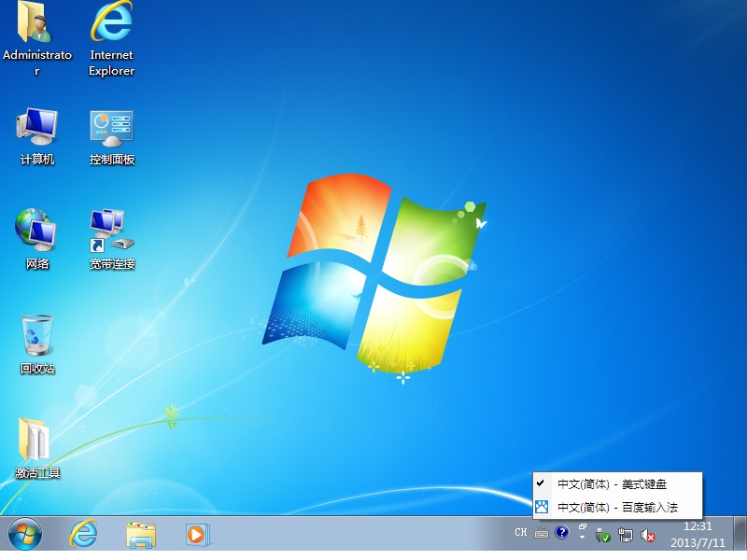Open Windows Explorer from the taskbar
This screenshot has width=747, height=560.
click(x=141, y=534)
